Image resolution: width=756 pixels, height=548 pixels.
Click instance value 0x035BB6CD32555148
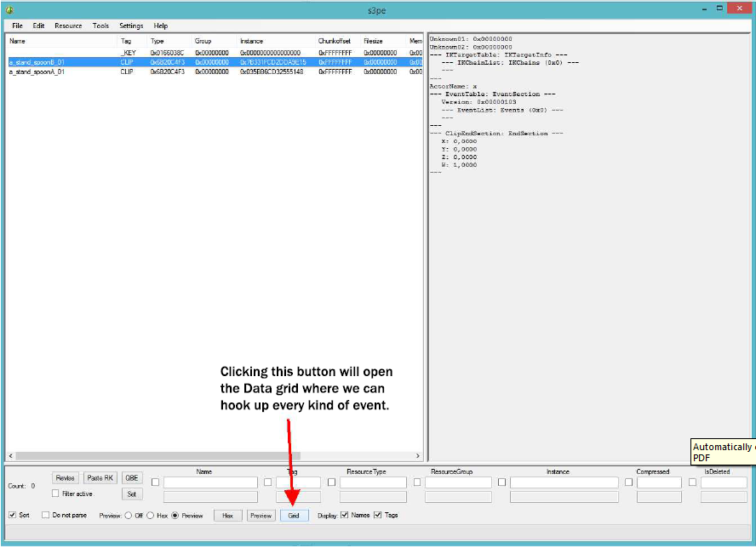(272, 71)
